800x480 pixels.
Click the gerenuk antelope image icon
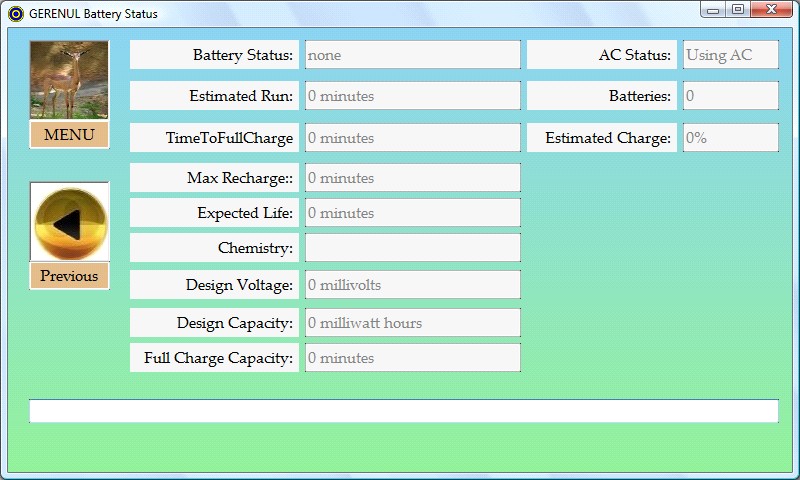[x=69, y=80]
